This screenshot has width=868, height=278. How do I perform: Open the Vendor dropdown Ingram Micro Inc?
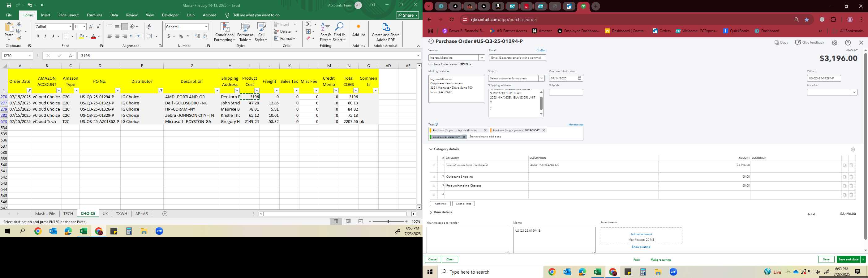[482, 58]
